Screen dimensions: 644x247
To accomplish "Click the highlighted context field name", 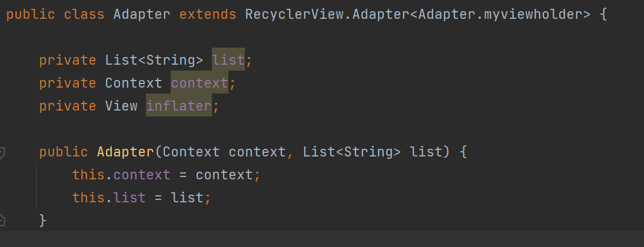I will [199, 83].
